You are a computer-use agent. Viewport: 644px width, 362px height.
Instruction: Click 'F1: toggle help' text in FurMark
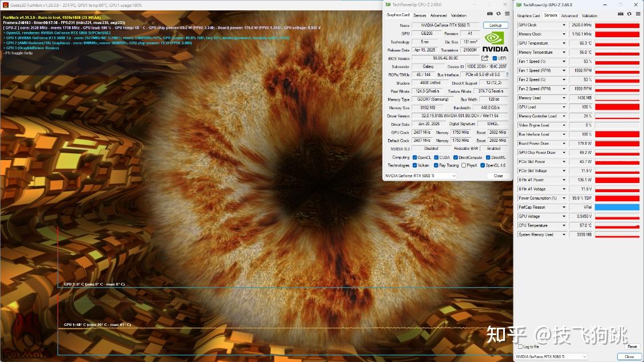pyautogui.click(x=18, y=53)
